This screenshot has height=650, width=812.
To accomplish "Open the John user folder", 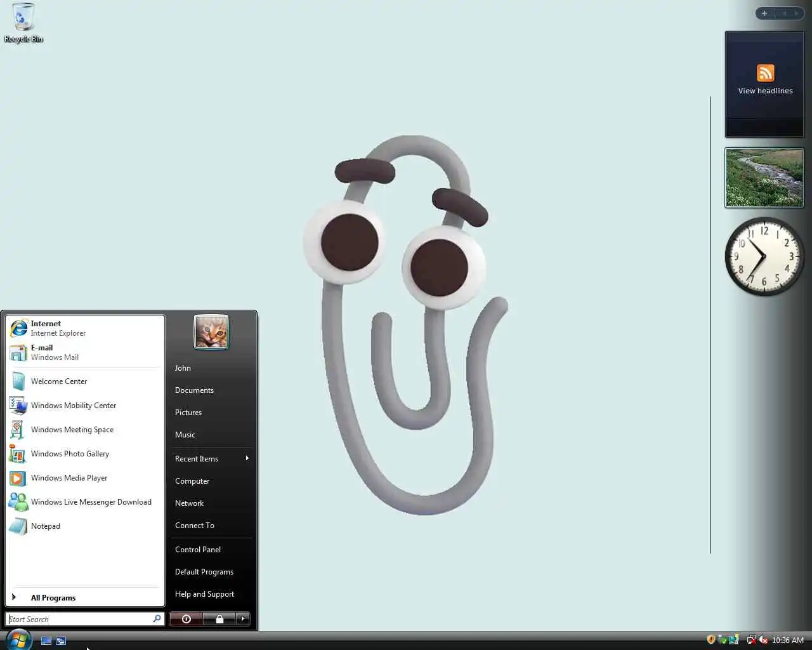I will 183,368.
